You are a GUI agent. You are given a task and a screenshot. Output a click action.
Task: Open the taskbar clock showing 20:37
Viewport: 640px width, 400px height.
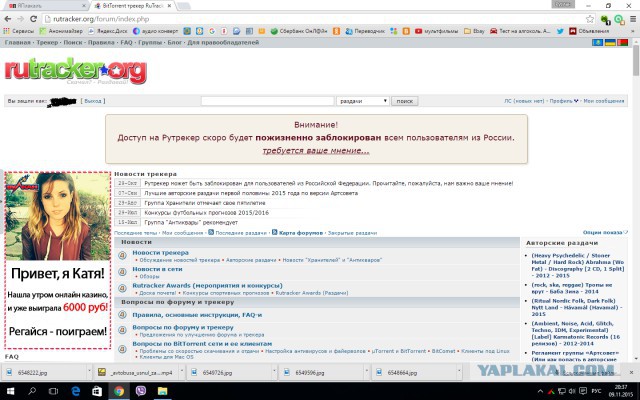coord(620,391)
